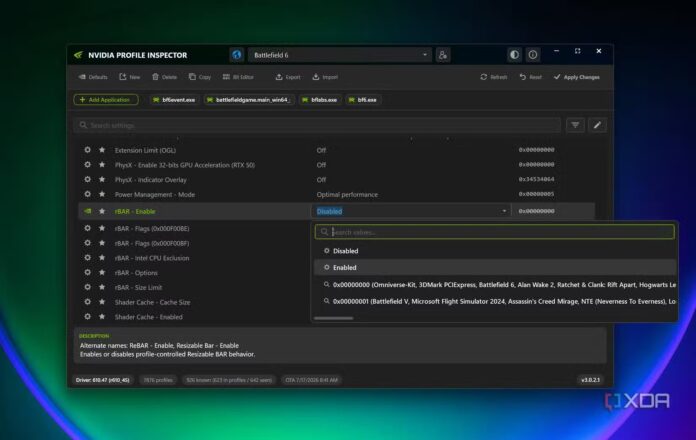Click the gear icon on the Extension Limit (OGL) row
Viewport: 696px width, 440px height.
87,150
